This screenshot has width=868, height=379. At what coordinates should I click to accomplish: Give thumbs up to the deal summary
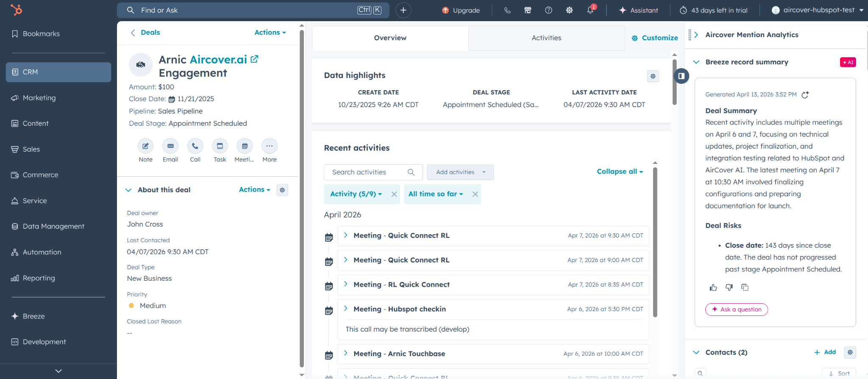click(x=713, y=288)
